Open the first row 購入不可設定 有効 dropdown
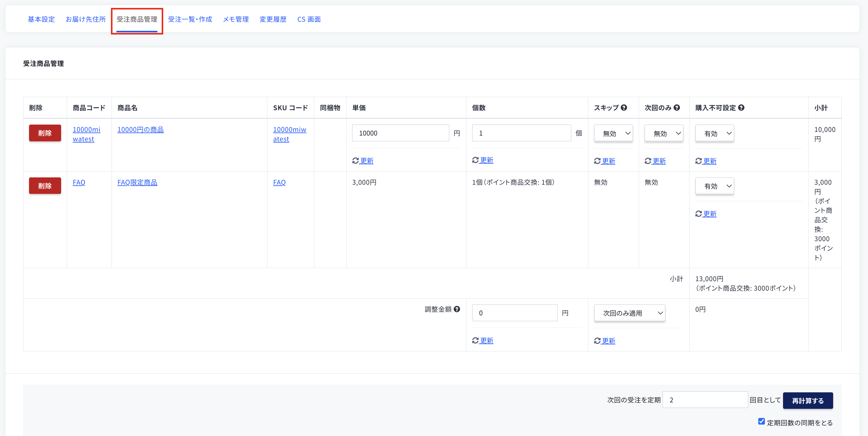The image size is (868, 436). (714, 133)
